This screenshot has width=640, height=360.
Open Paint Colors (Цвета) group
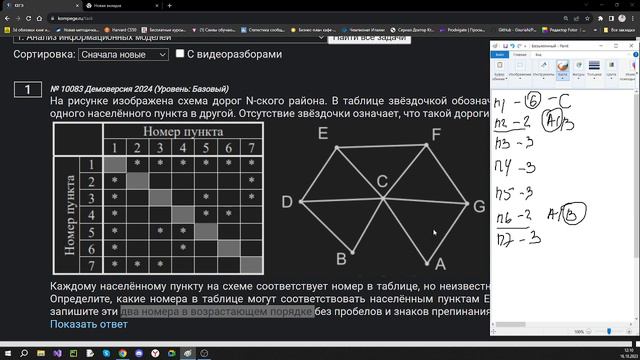coord(611,70)
